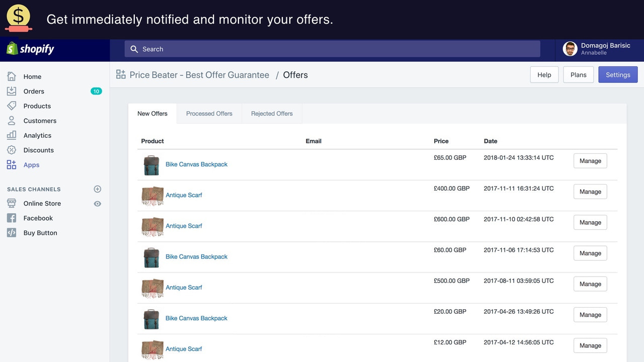Select the Buy Button channel
The height and width of the screenshot is (362, 644).
pyautogui.click(x=40, y=232)
